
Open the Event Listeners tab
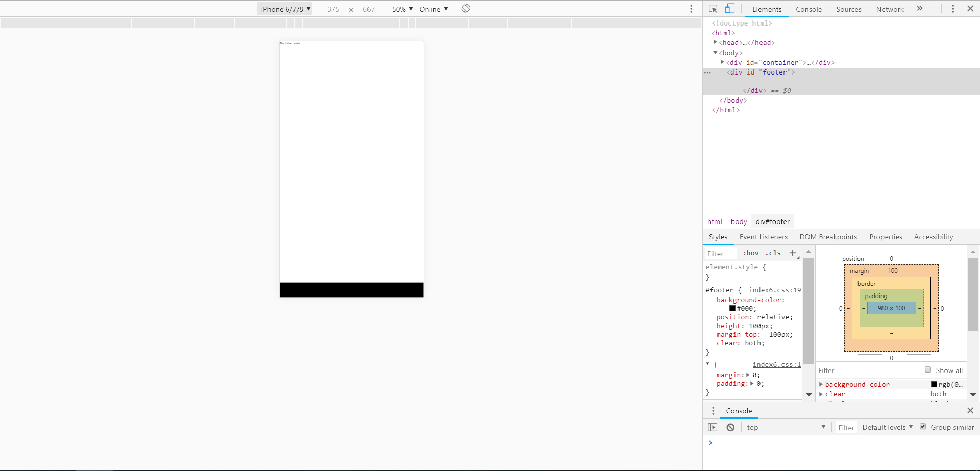(763, 237)
